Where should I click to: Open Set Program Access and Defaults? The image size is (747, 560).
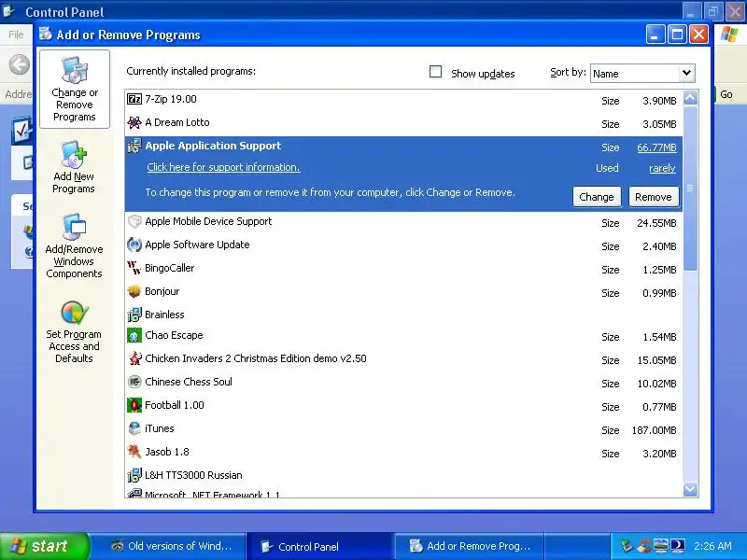point(74,332)
